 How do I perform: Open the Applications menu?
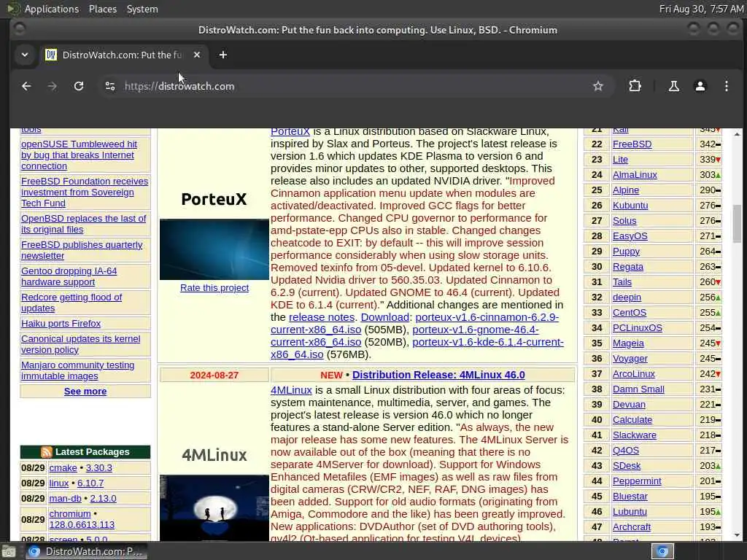52,9
